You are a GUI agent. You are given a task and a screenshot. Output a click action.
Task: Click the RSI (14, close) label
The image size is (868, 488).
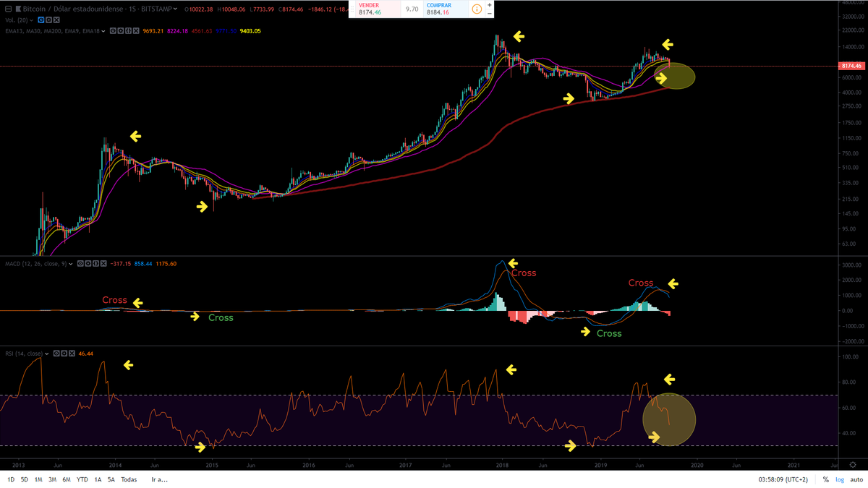[x=24, y=354]
